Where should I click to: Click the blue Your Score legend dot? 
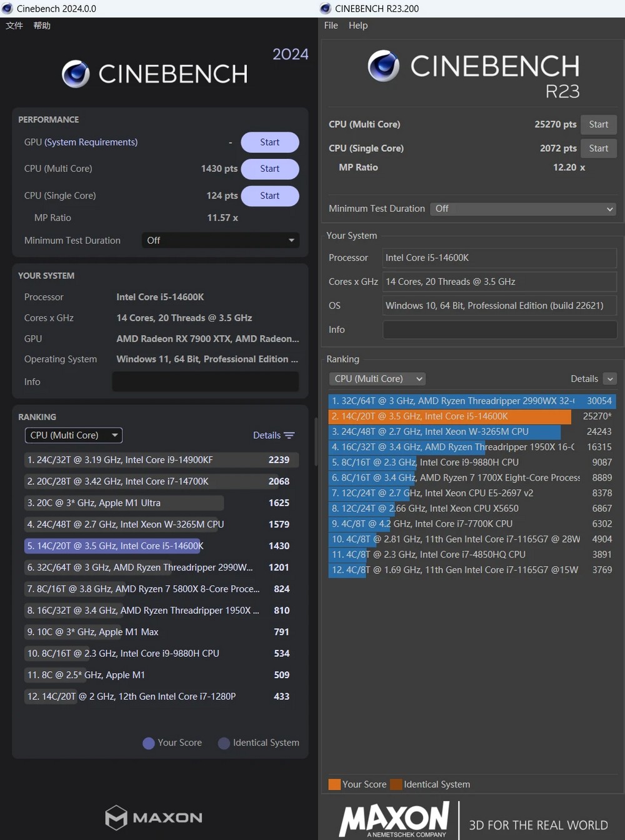tap(149, 743)
